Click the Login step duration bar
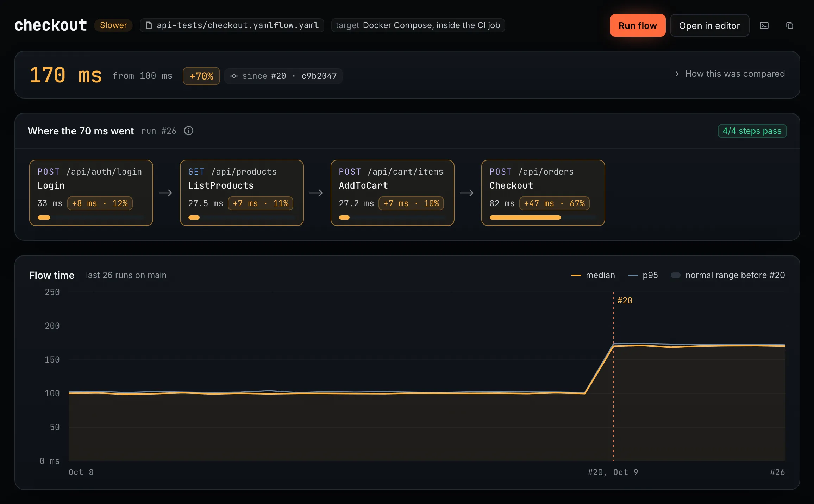Image resolution: width=814 pixels, height=504 pixels. click(x=91, y=218)
